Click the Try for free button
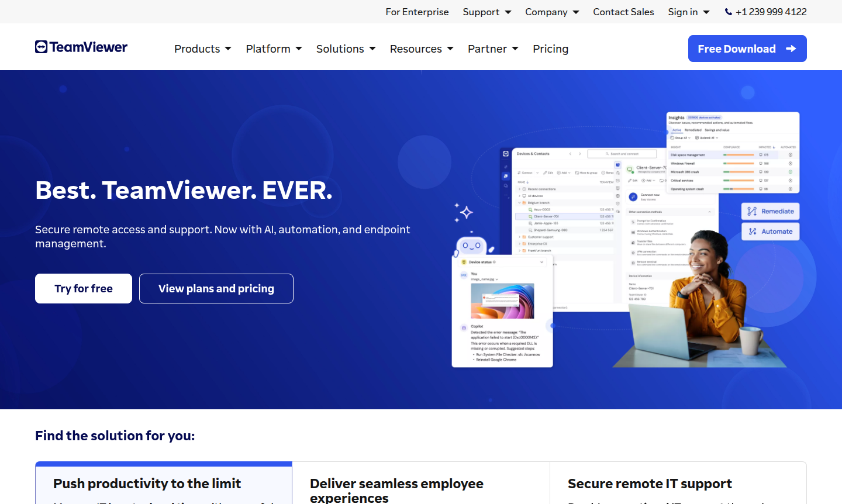 point(83,288)
